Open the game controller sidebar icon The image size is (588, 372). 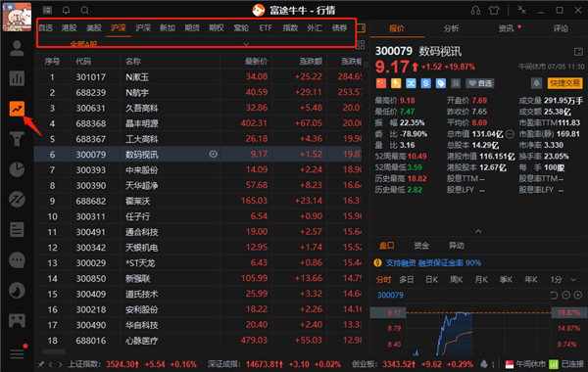pyautogui.click(x=17, y=321)
